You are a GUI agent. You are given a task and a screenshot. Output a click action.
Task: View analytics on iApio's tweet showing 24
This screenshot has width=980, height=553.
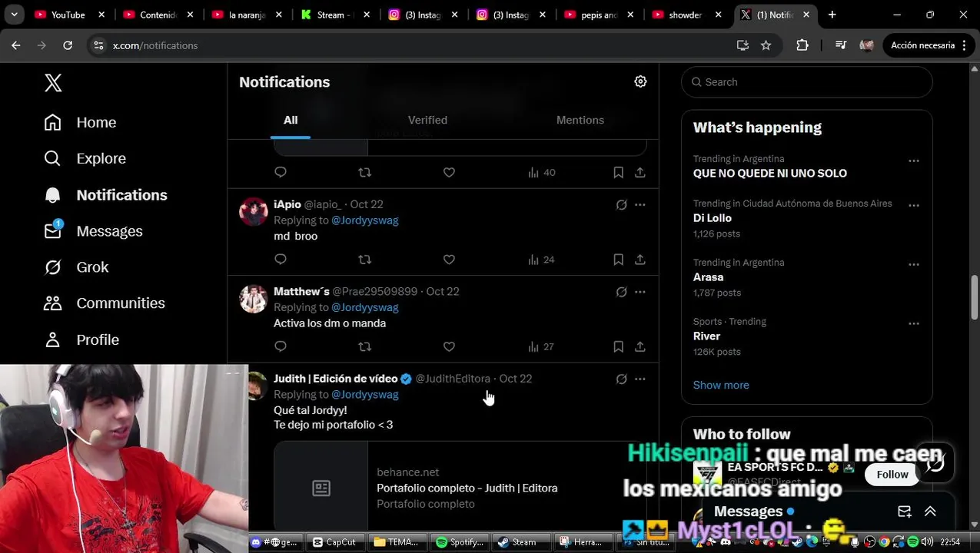[541, 260]
